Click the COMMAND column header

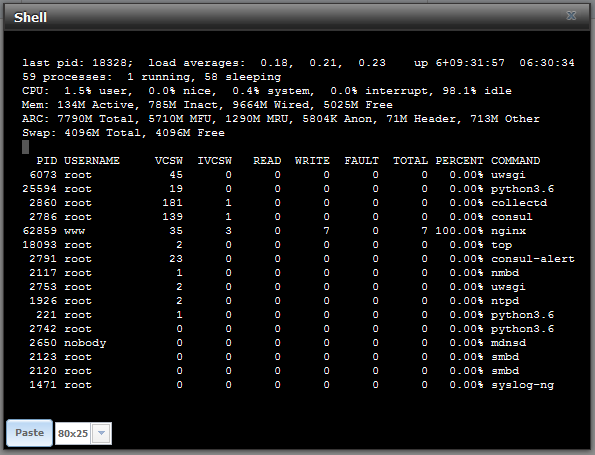(x=515, y=161)
